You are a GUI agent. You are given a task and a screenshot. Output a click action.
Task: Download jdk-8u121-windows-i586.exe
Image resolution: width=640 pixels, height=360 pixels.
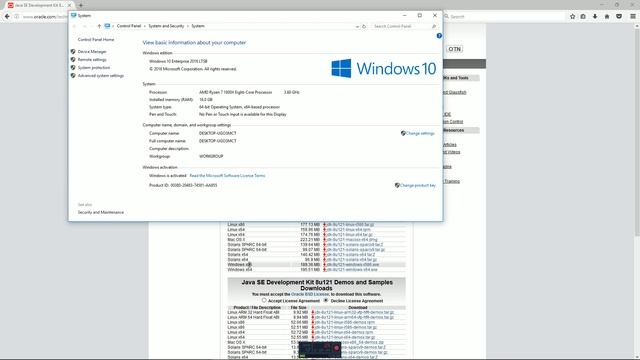(x=353, y=265)
